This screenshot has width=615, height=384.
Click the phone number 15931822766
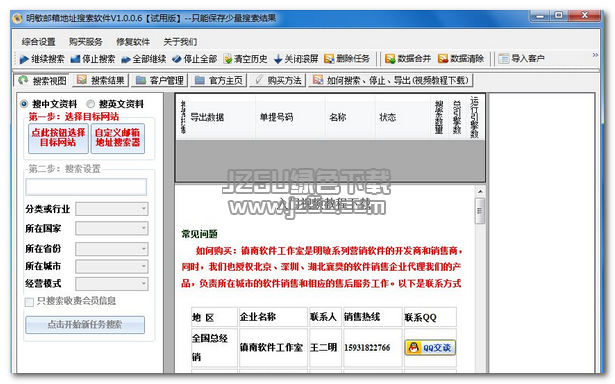pos(367,348)
